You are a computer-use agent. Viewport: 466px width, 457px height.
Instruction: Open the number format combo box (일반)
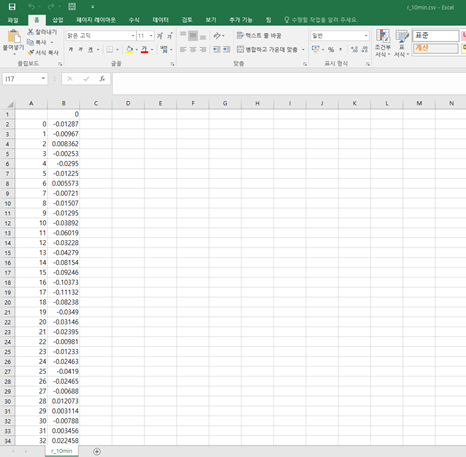[x=339, y=35]
